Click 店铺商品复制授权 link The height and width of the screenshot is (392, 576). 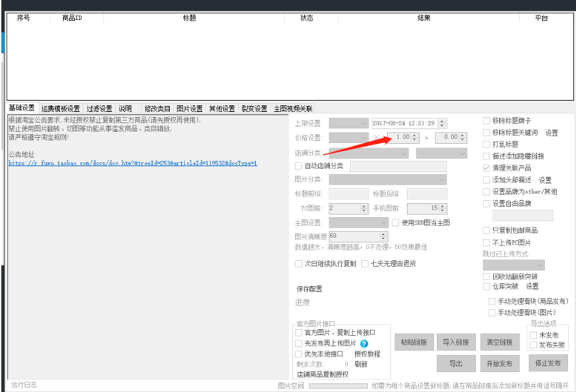coord(322,375)
